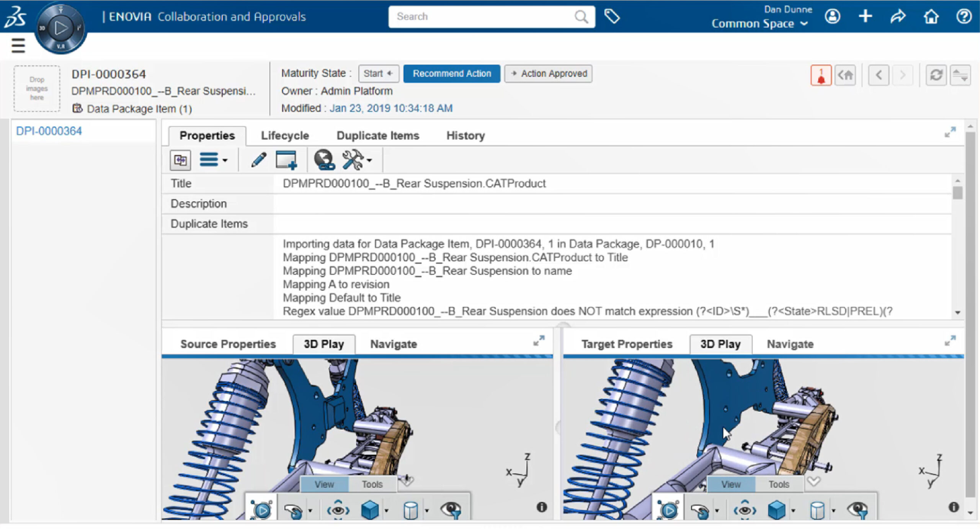
Task: Switch to the Lifecycle tab
Action: pos(285,136)
